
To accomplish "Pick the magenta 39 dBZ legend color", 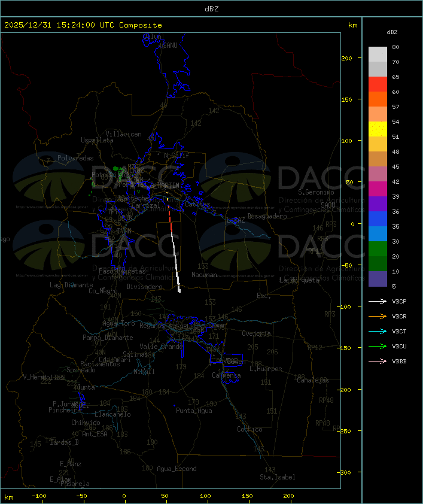I will coord(378,189).
